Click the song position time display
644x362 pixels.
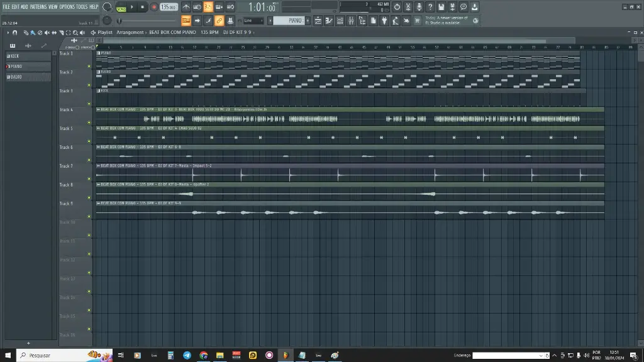[x=262, y=7]
